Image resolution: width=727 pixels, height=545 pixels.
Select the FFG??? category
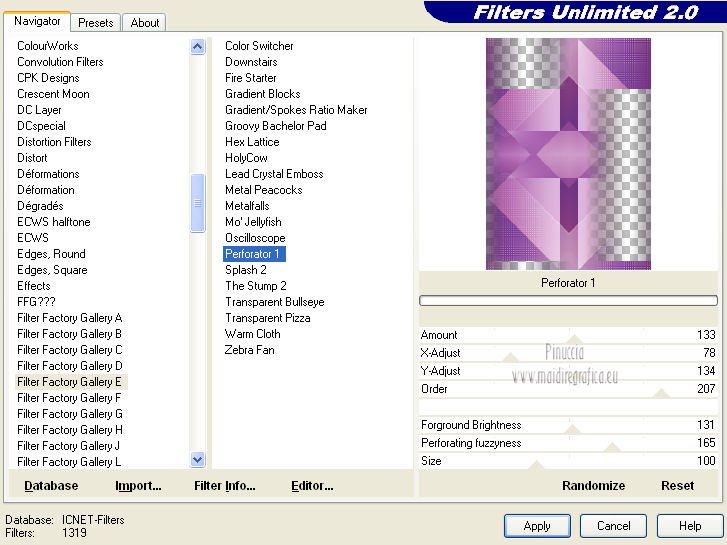point(36,302)
